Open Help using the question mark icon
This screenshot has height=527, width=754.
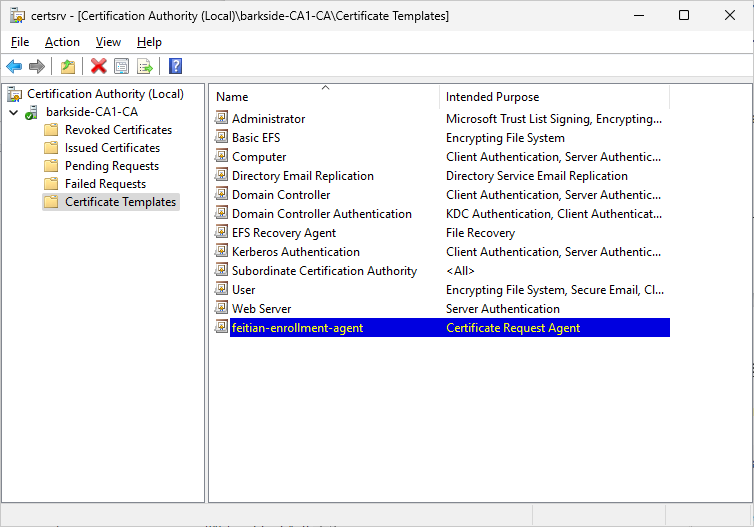click(175, 66)
